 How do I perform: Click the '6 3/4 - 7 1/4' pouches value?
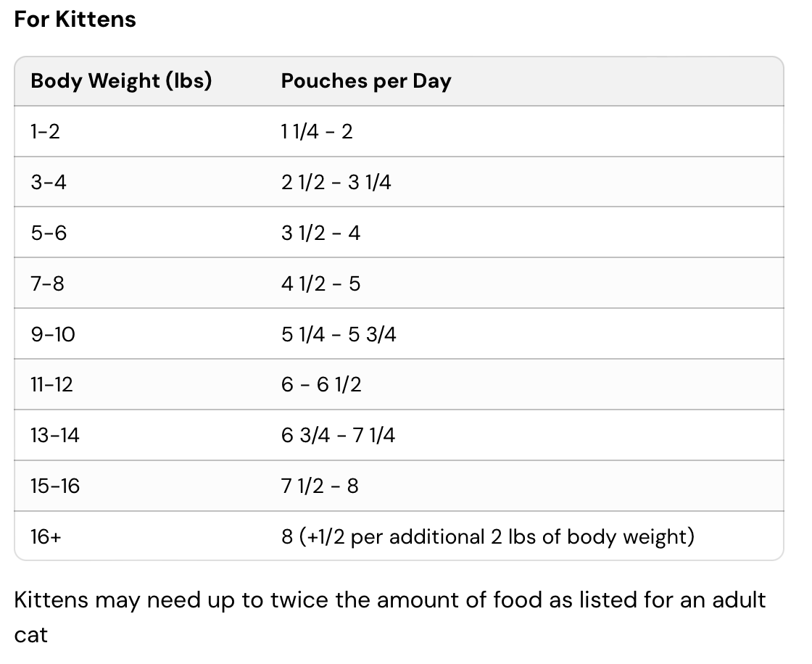click(x=338, y=435)
